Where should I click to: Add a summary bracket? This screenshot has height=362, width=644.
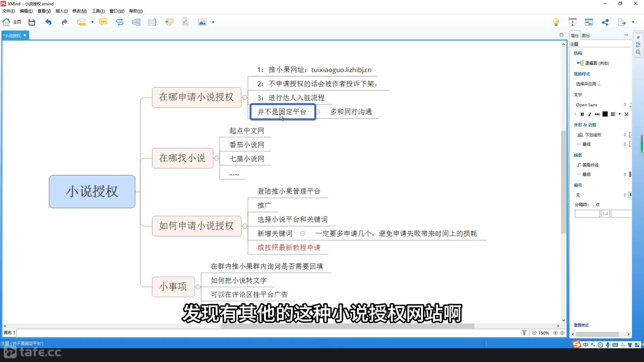tap(152, 22)
